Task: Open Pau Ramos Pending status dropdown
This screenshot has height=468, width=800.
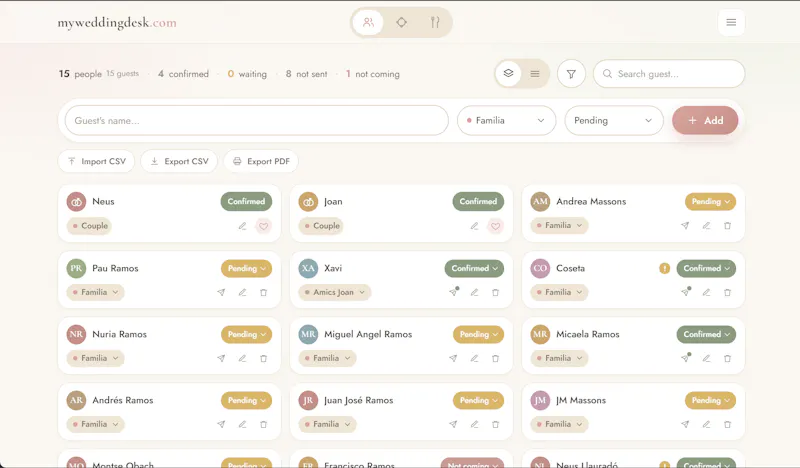Action: (x=246, y=268)
